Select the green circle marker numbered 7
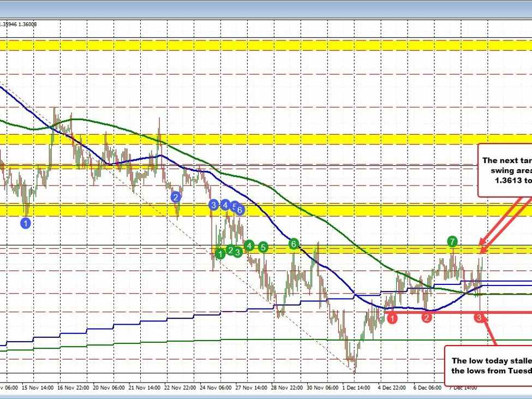 pos(452,241)
